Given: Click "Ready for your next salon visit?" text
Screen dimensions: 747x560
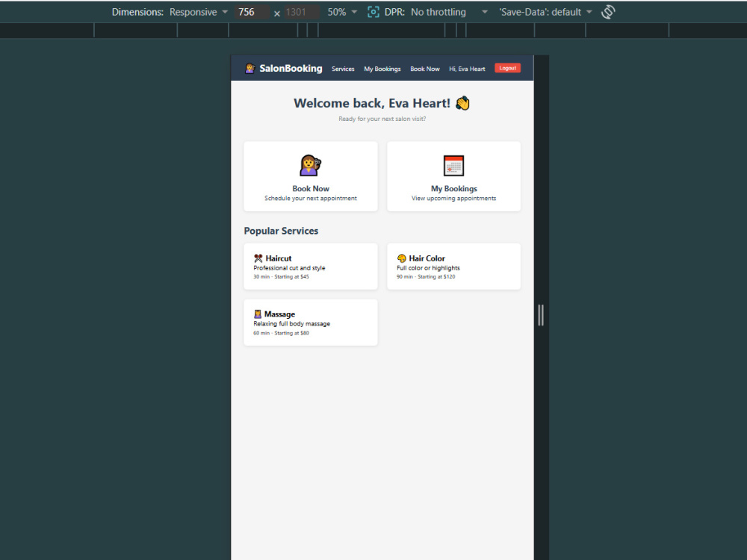Looking at the screenshot, I should point(382,119).
